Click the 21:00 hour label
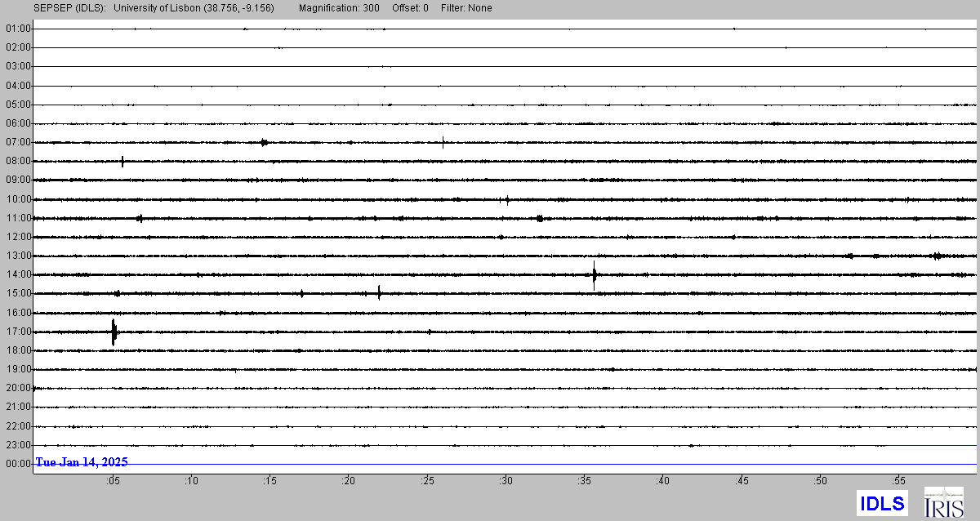Viewport: 980px width, 521px height. (18, 407)
